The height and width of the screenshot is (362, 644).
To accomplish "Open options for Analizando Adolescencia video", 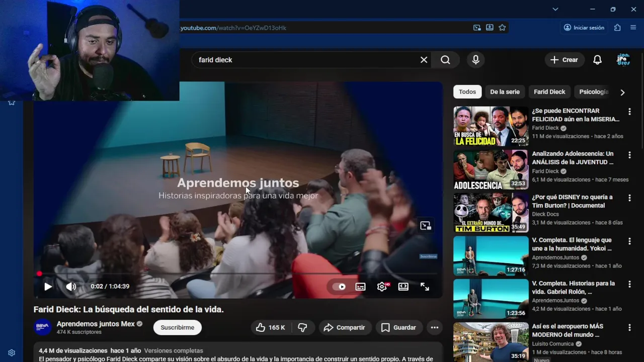I will pyautogui.click(x=629, y=155).
